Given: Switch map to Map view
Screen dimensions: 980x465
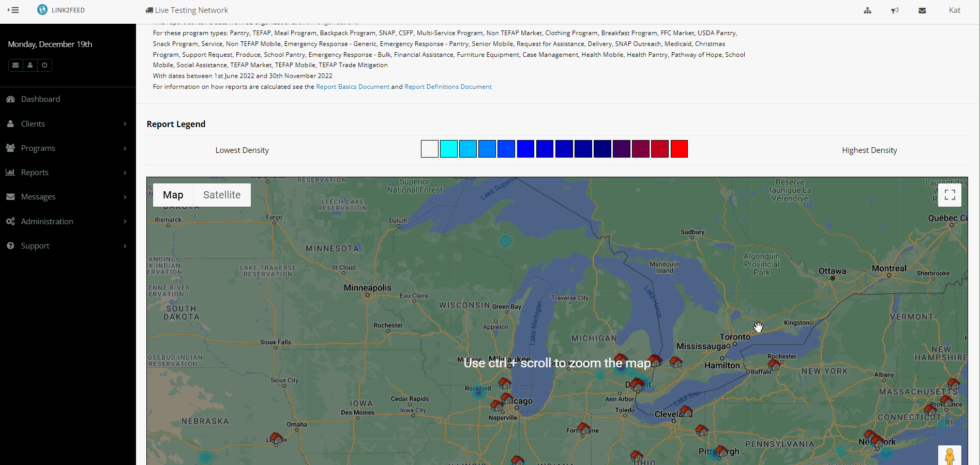Looking at the screenshot, I should click(173, 195).
